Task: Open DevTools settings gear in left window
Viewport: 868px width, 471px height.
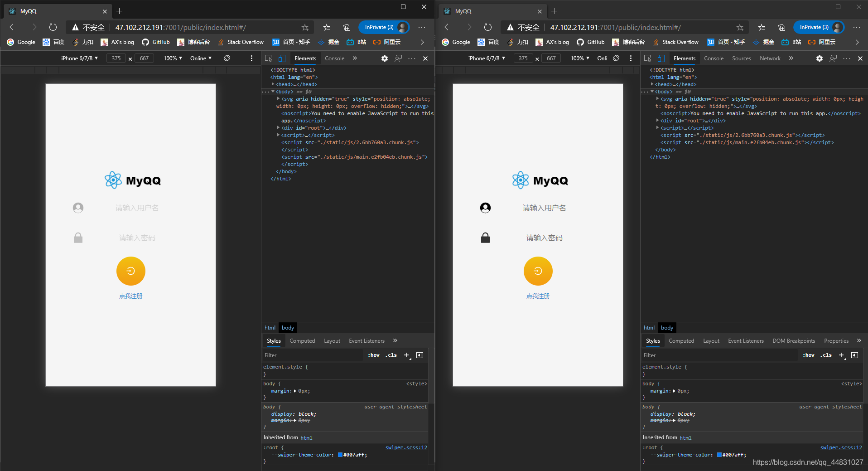Action: point(385,58)
